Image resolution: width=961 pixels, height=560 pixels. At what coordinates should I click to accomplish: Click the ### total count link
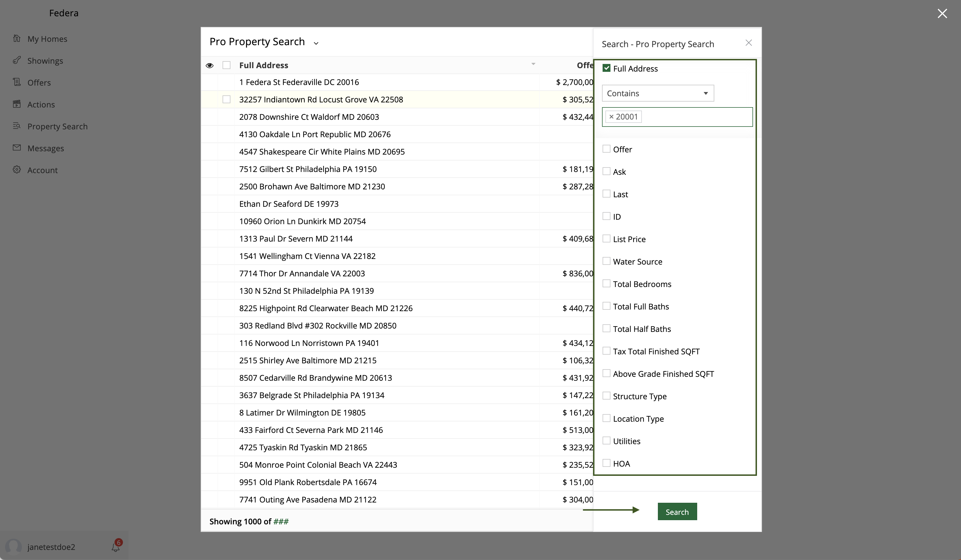click(281, 522)
